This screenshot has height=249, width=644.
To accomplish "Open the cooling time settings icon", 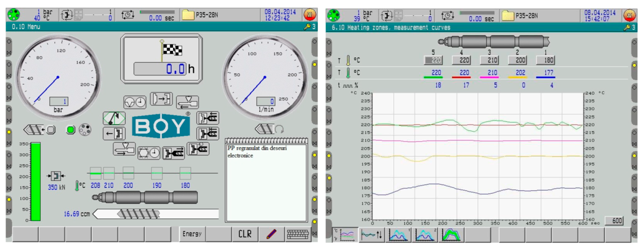I will coord(149,153).
